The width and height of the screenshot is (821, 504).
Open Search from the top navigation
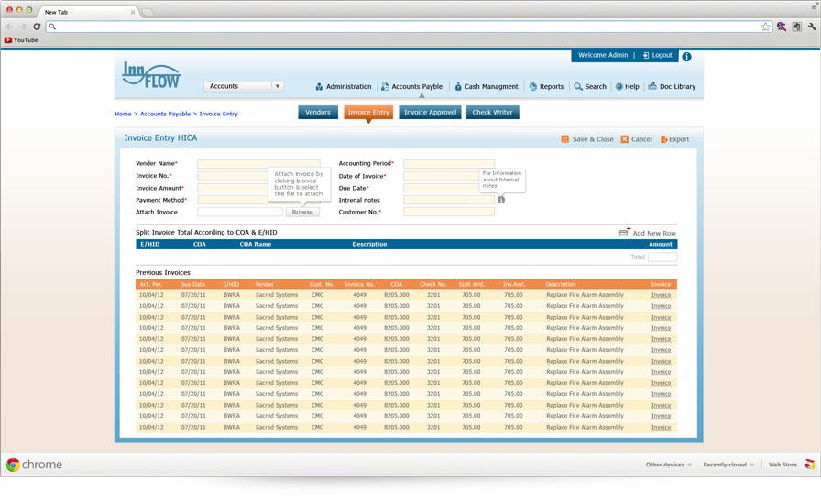click(x=590, y=87)
